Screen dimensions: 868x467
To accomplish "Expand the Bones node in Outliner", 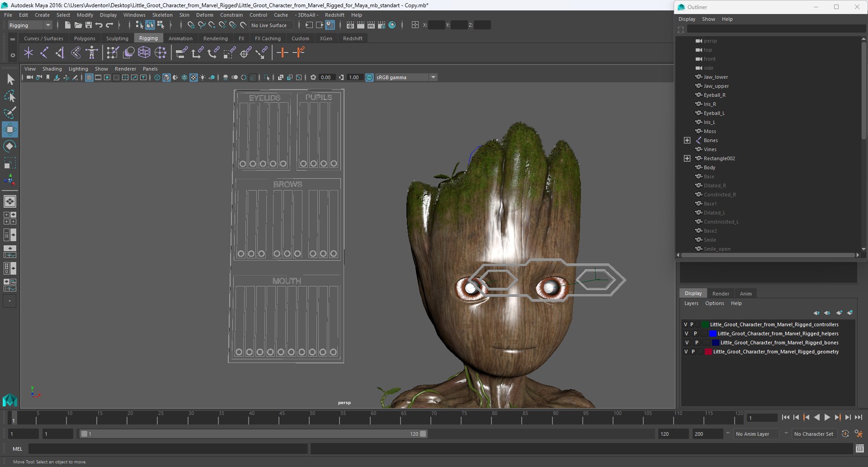I will tap(687, 140).
